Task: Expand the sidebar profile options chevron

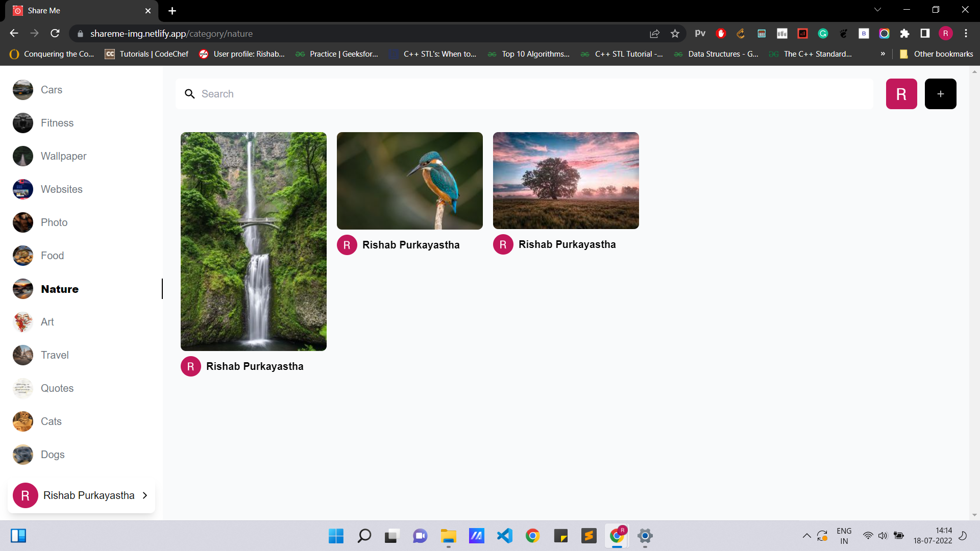Action: [x=145, y=495]
